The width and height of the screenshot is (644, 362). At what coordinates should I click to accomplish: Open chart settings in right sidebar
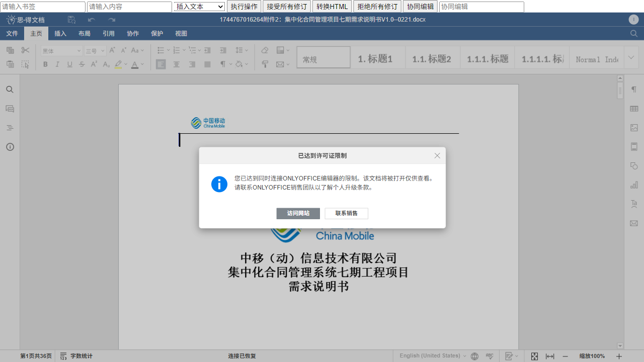tap(634, 185)
